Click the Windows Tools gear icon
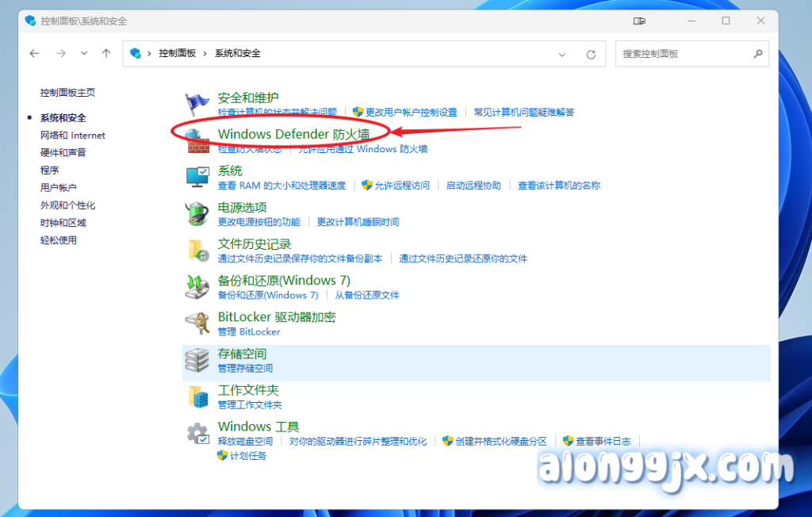This screenshot has height=517, width=812. (197, 433)
